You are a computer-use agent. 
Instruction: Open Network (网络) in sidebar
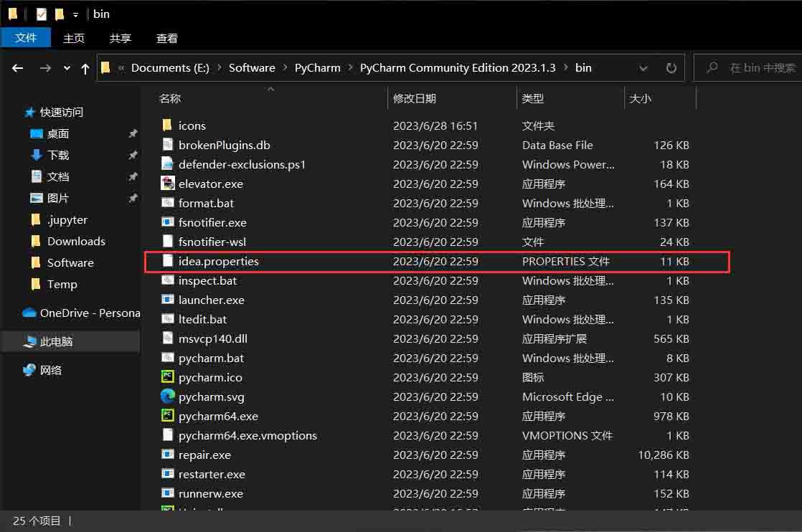(42, 370)
